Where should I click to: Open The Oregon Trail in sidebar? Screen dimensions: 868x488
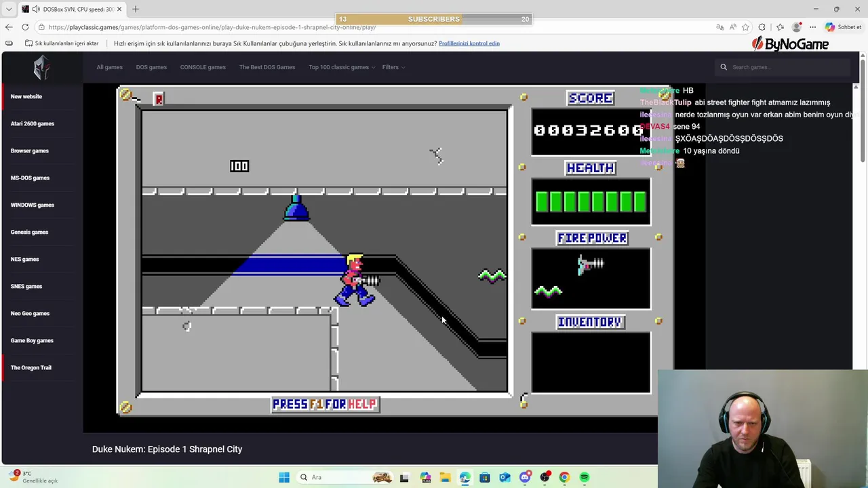pos(31,367)
